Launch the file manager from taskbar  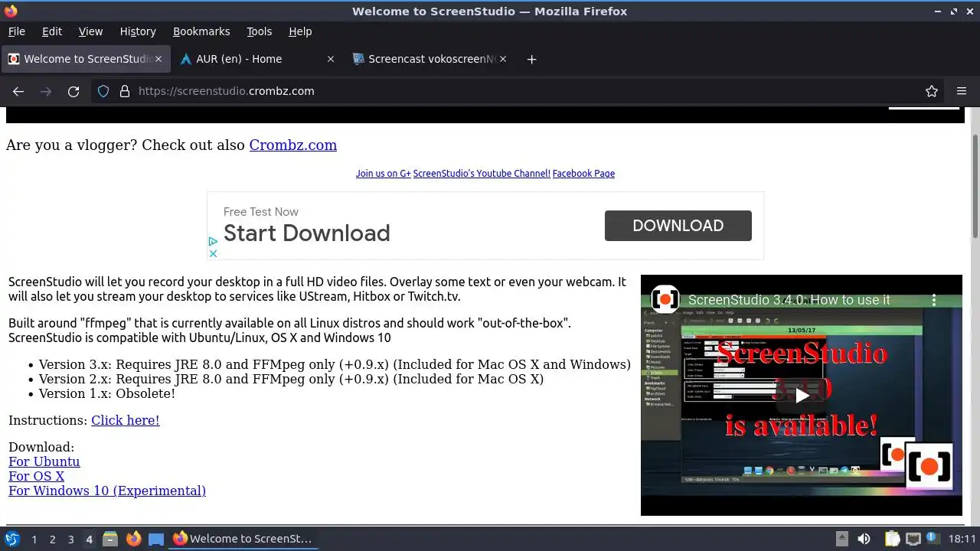pos(109,539)
